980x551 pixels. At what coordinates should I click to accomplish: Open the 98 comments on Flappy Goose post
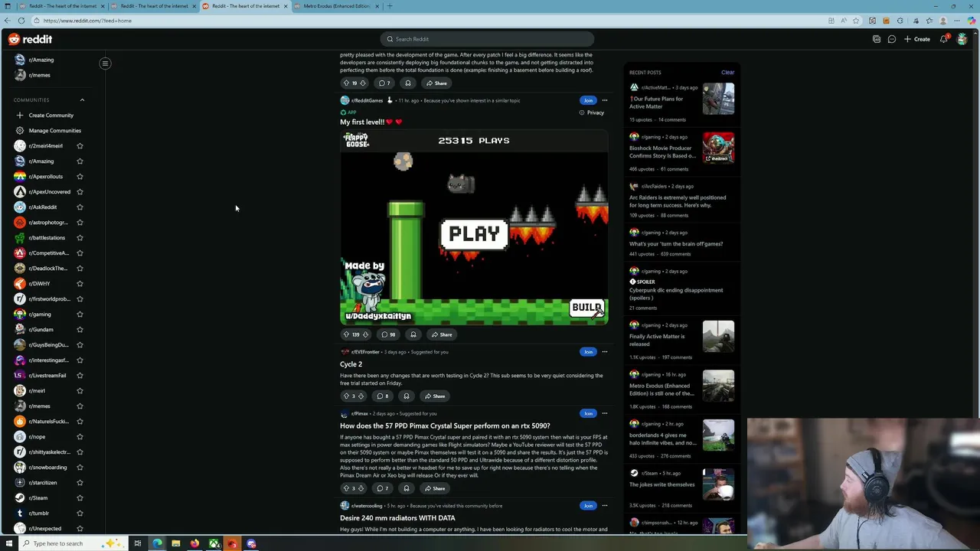click(387, 334)
